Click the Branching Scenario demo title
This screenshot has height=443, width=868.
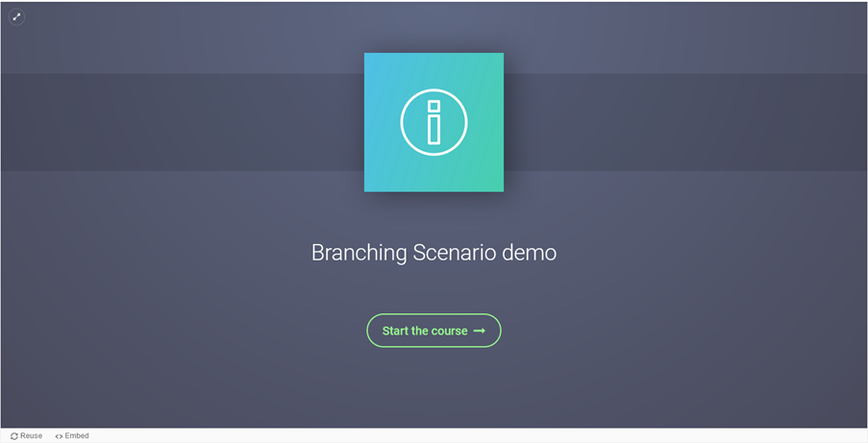434,253
